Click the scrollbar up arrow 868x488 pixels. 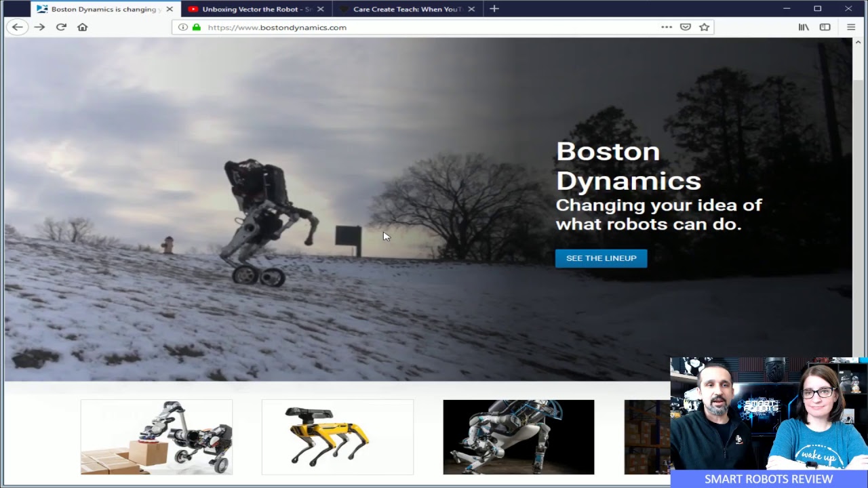tap(858, 43)
